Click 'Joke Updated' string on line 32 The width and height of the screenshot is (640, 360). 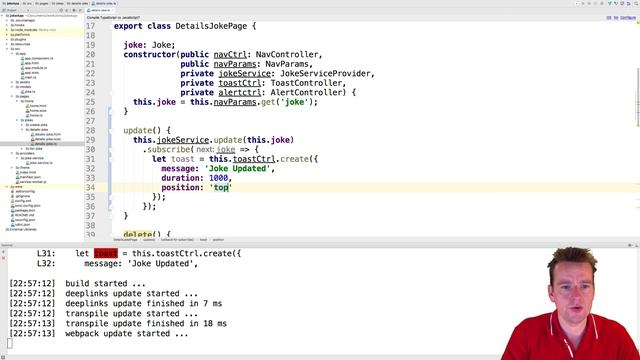coord(238,169)
